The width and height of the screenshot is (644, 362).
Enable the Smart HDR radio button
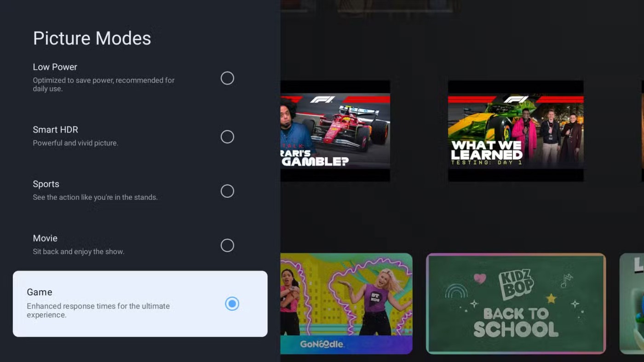(x=227, y=137)
